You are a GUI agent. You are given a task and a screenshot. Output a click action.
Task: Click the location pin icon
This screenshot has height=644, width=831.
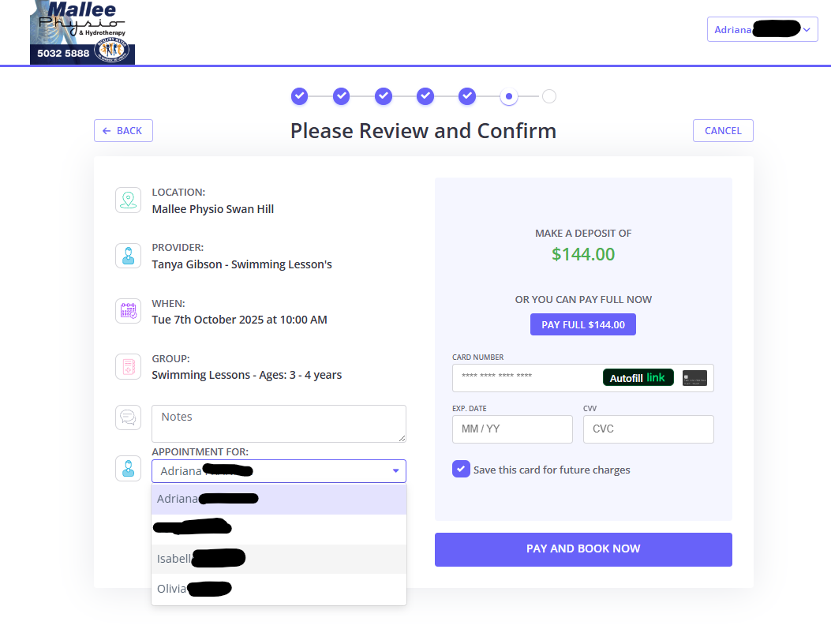[128, 200]
